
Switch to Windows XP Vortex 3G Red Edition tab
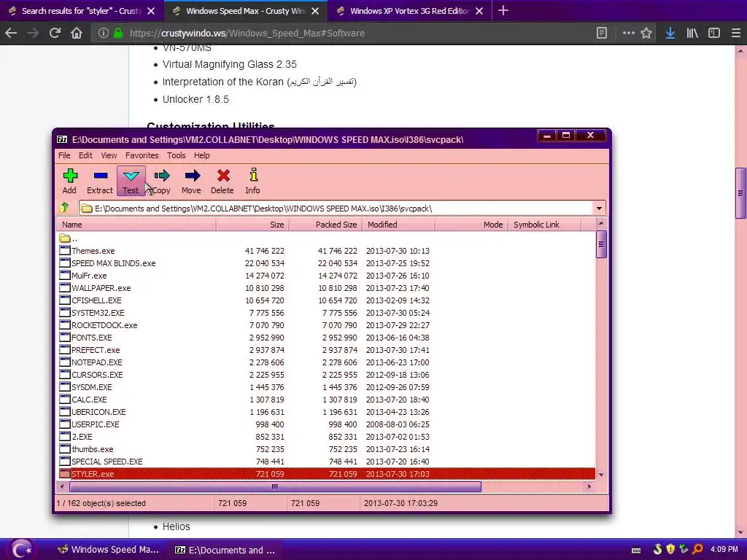click(x=410, y=10)
